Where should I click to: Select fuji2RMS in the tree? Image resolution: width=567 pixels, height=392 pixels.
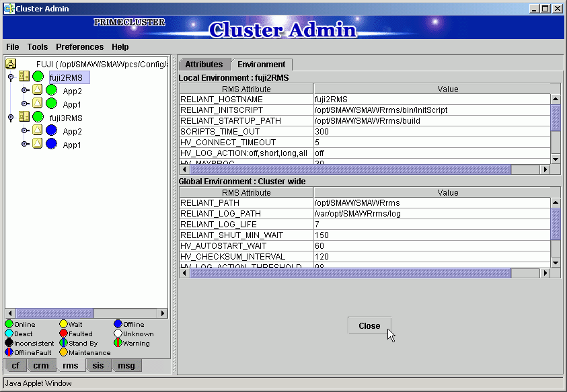pos(69,78)
